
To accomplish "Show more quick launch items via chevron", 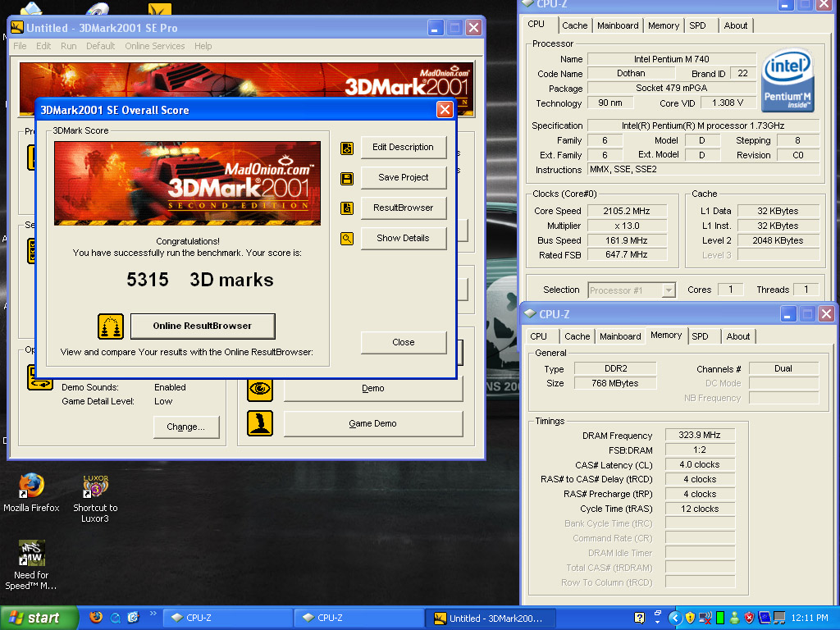I will point(153,614).
